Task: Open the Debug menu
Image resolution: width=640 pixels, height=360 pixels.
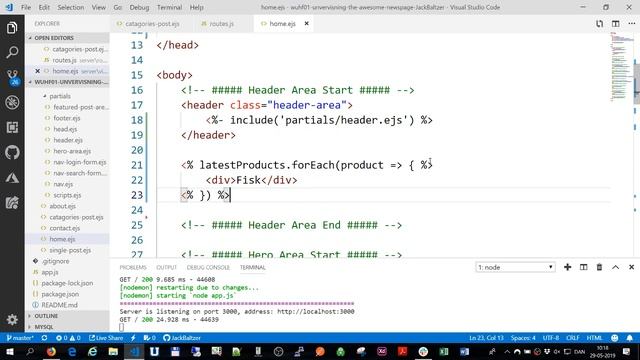Action: [139, 7]
